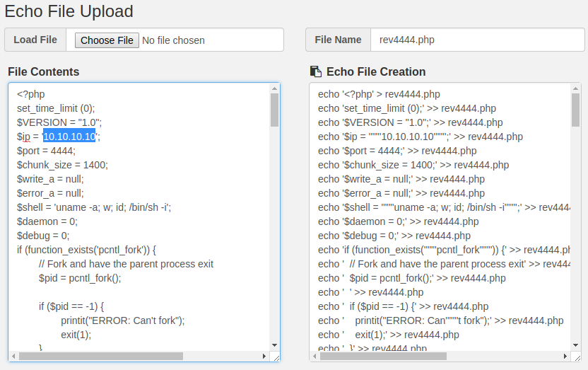Click the File Contents horizontal scroll left arrow
This screenshot has height=370, width=588.
13,356
